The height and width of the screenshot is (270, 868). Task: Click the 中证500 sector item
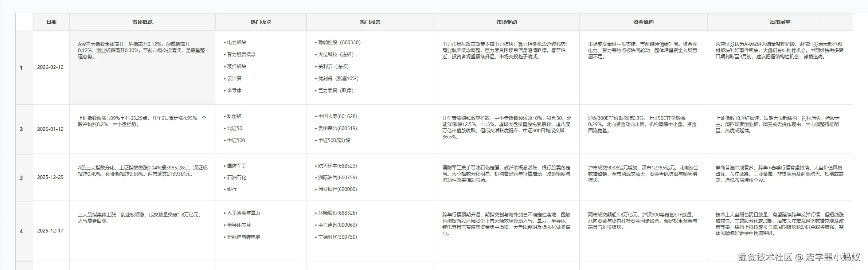pyautogui.click(x=235, y=140)
